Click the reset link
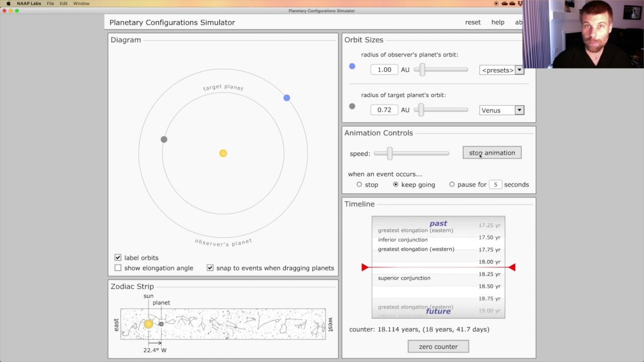The width and height of the screenshot is (644, 362). (473, 22)
